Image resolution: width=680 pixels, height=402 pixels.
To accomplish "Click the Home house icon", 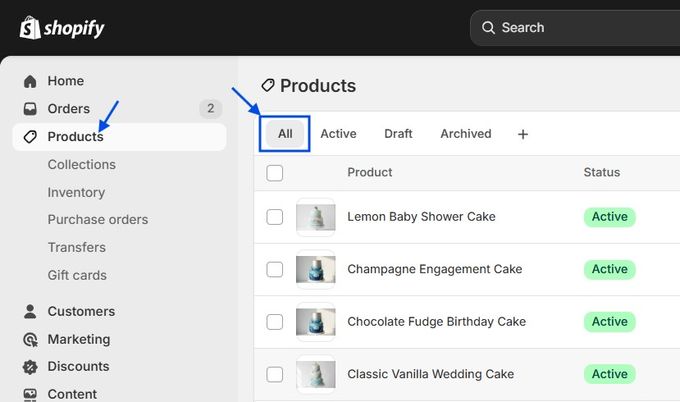I will pyautogui.click(x=30, y=81).
